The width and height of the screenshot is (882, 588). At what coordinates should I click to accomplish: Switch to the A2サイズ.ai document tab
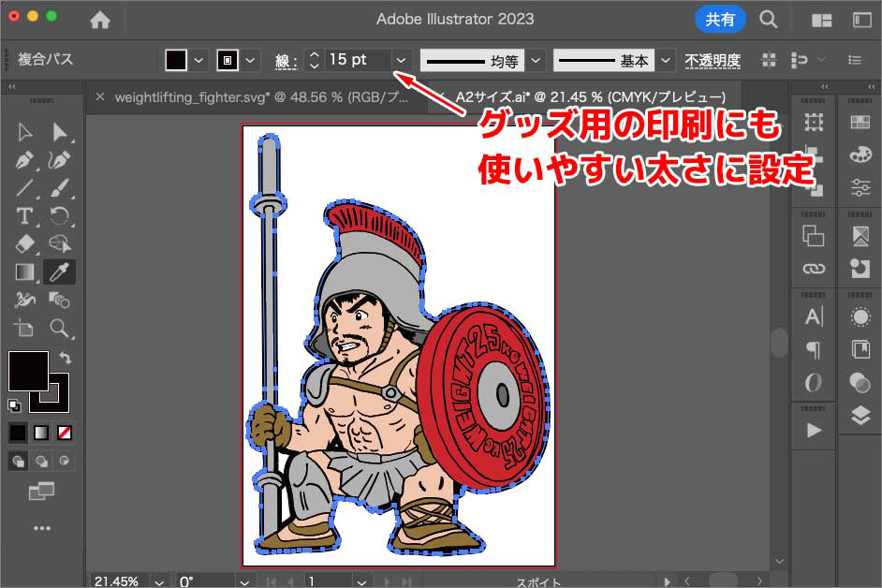(589, 96)
